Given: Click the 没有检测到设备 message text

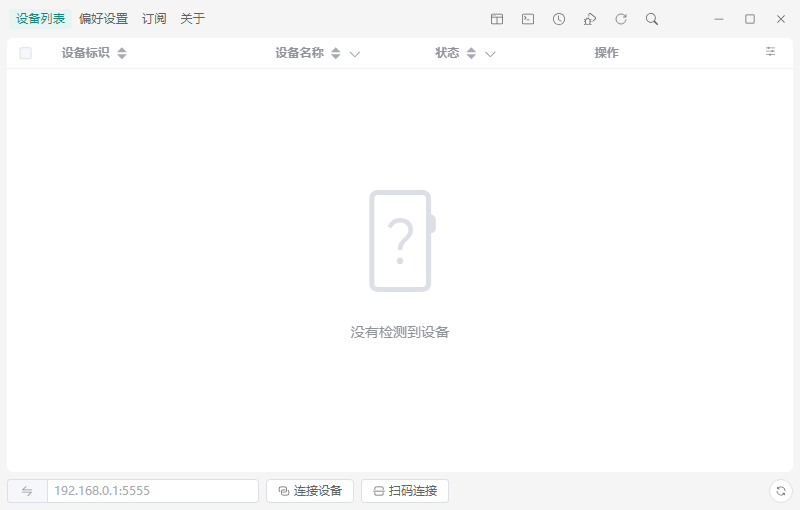Looking at the screenshot, I should click(400, 333).
